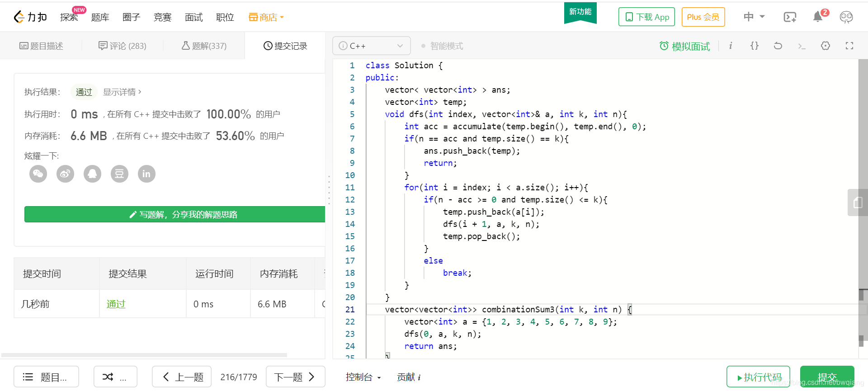Click the LeetCode 力扣 logo
This screenshot has height=391, width=868.
[30, 17]
